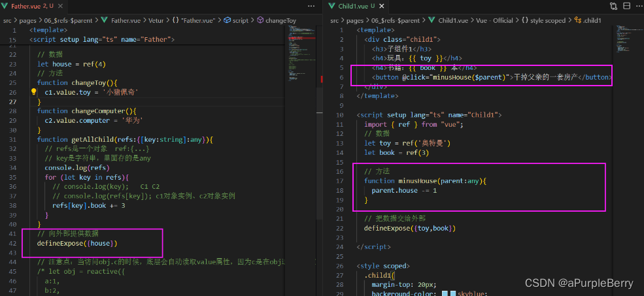Click 'defineExpose({toy,book})' in Child1.vue
Image resolution: width=644 pixels, height=296 pixels.
click(410, 228)
